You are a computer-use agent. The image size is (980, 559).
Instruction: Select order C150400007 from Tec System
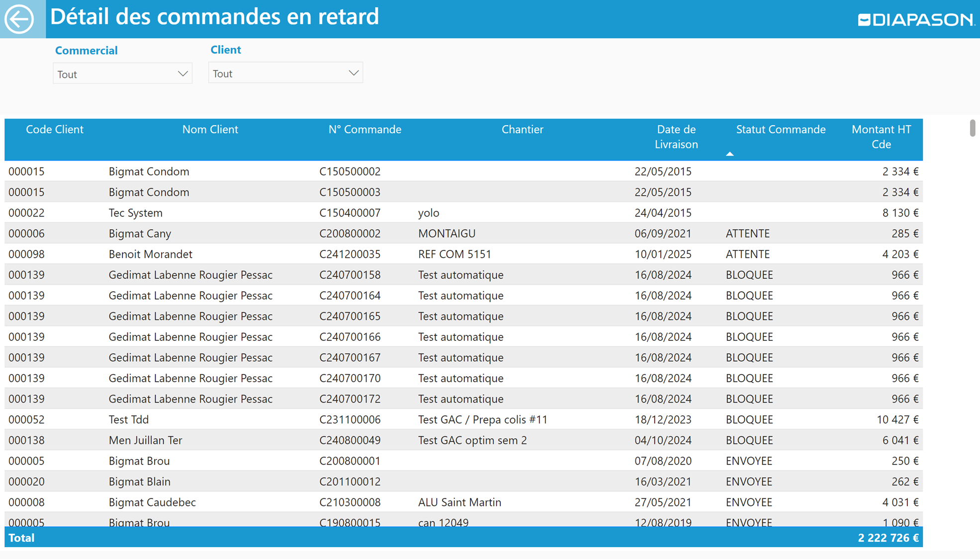pyautogui.click(x=350, y=213)
